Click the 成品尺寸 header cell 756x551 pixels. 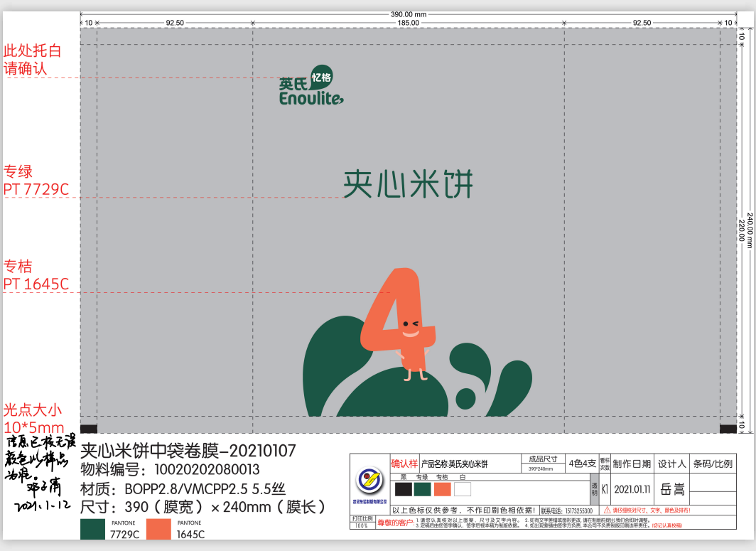point(543,459)
